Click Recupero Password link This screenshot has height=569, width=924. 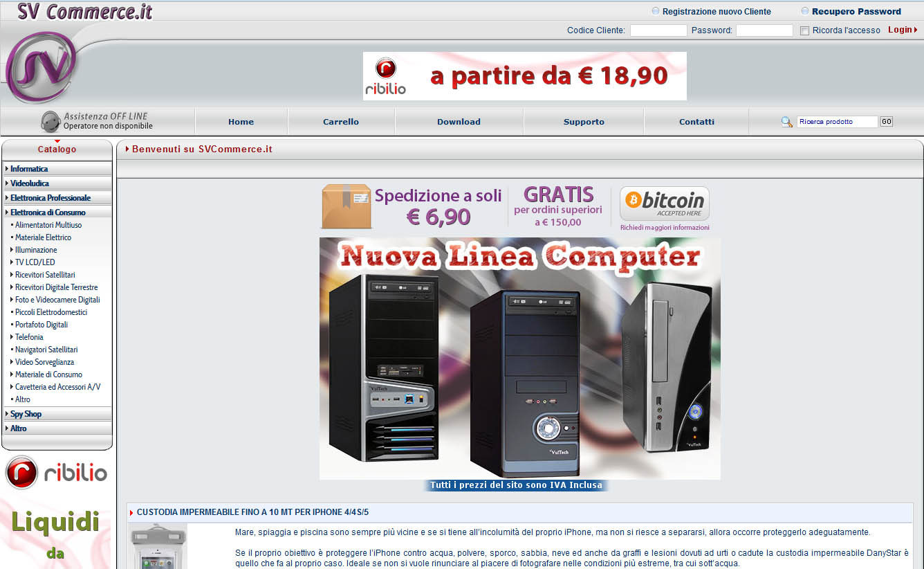point(856,12)
